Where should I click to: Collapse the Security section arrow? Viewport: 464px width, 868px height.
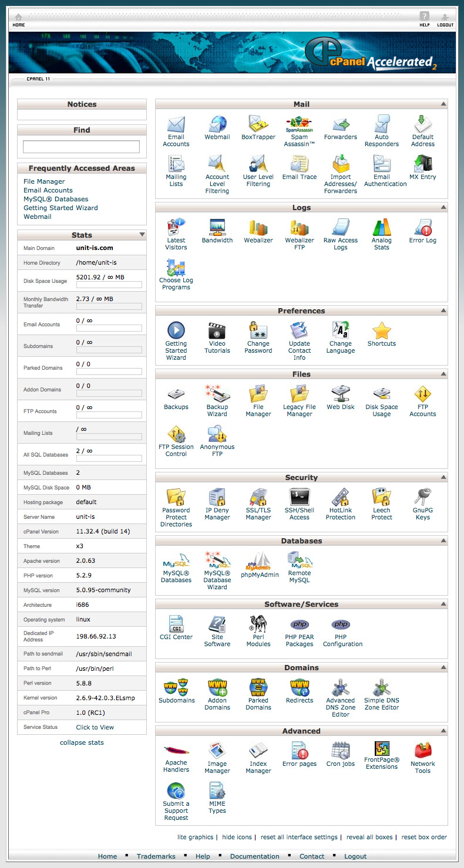tap(443, 477)
